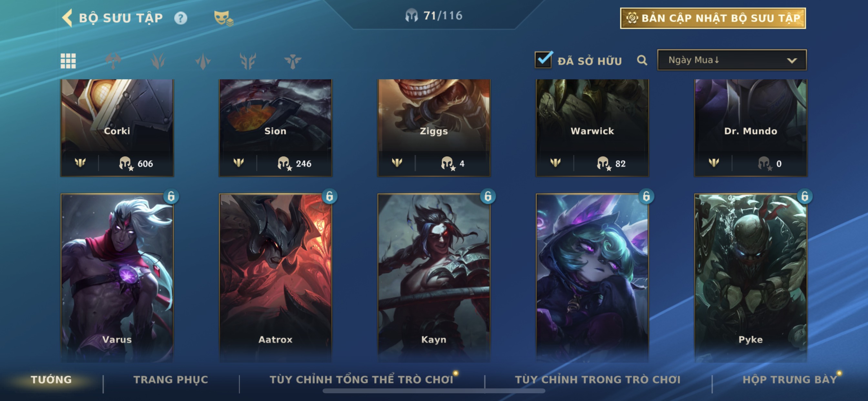Switch to the Trang Phục tab
Image resolution: width=868 pixels, height=401 pixels.
point(171,379)
